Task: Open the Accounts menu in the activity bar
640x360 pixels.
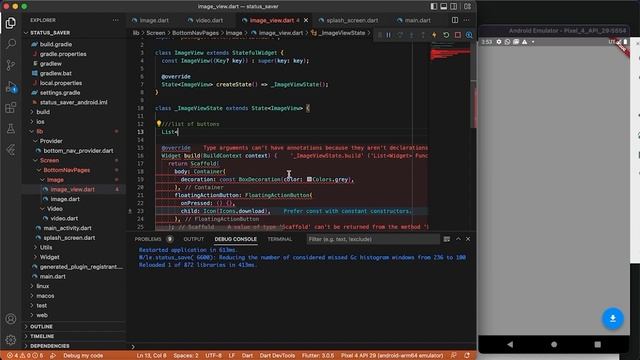Action: click(11, 319)
